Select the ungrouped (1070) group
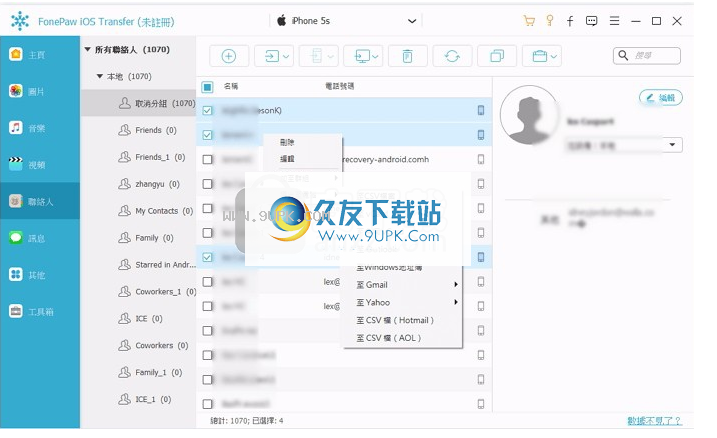 (x=138, y=103)
